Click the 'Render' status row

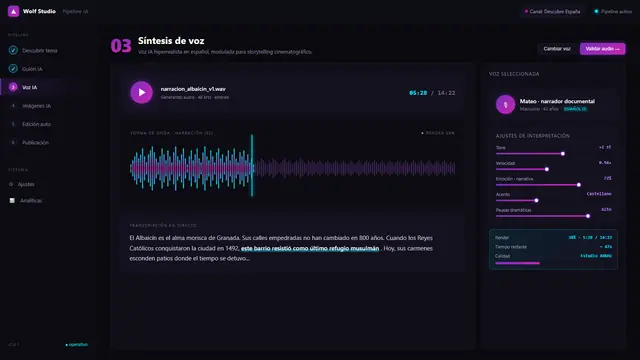pos(553,238)
